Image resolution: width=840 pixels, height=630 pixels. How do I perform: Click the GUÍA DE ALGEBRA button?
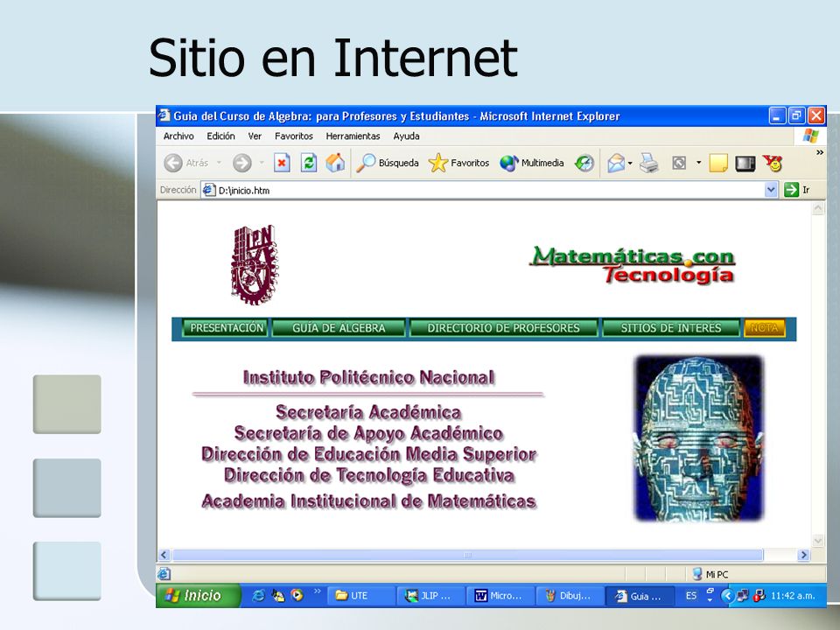339,328
